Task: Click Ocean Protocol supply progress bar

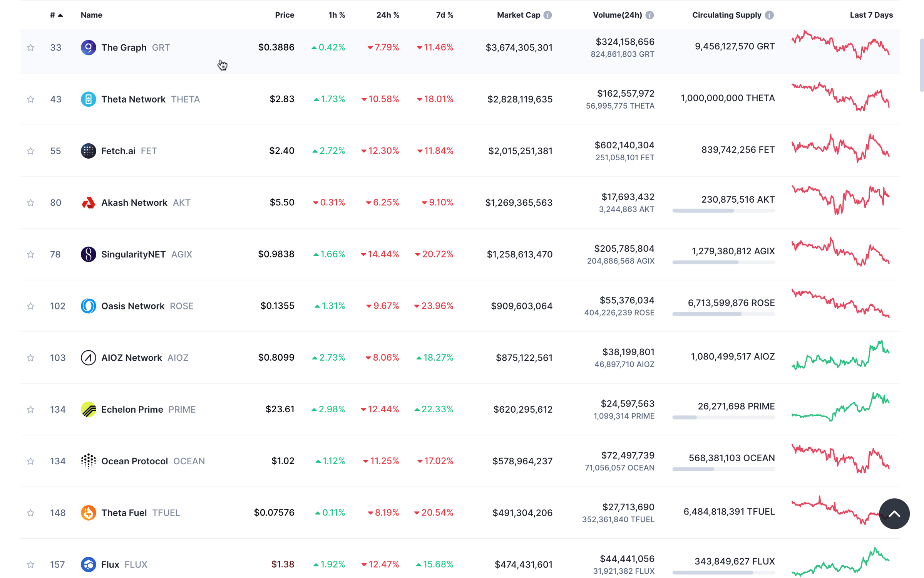Action: tap(723, 469)
